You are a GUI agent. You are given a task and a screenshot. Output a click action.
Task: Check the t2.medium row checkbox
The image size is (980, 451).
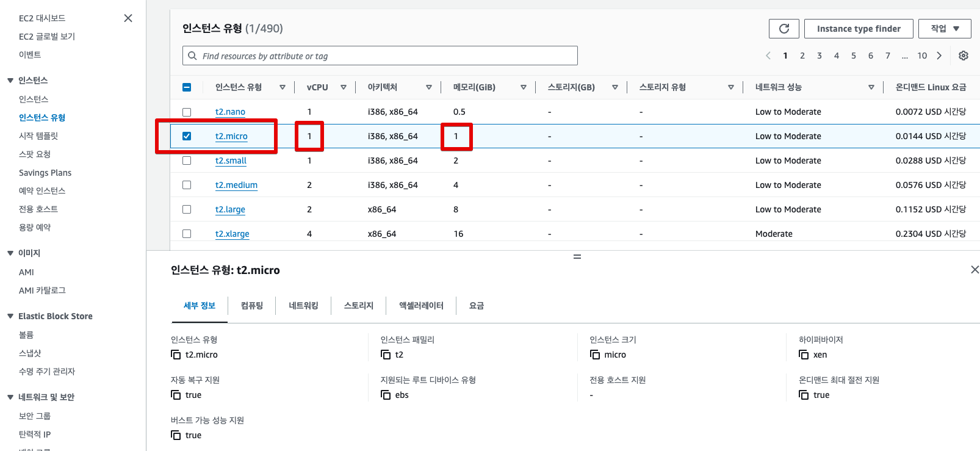[187, 185]
